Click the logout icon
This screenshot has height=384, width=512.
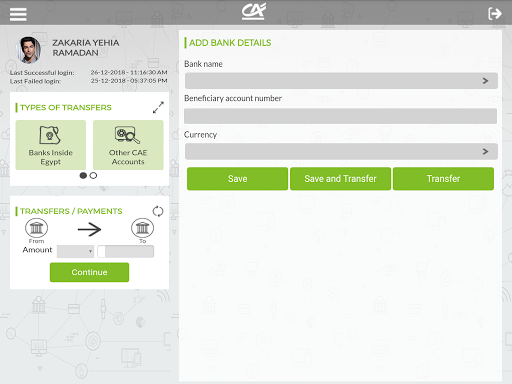495,14
